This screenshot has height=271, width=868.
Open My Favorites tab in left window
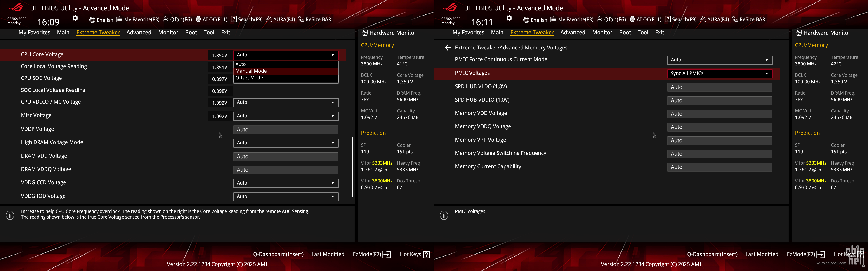[x=34, y=32]
